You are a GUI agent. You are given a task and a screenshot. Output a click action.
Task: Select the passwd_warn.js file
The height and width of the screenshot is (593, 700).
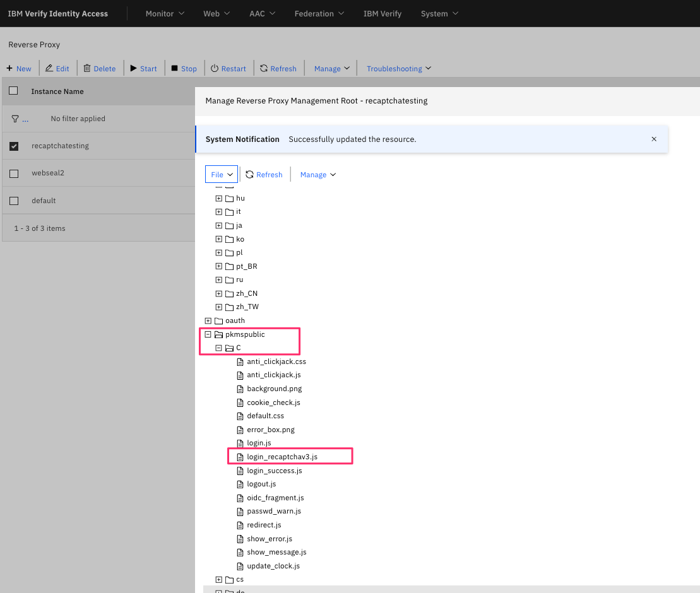tap(274, 512)
